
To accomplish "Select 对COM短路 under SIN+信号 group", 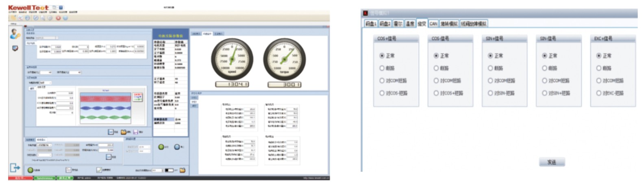I will (x=490, y=81).
